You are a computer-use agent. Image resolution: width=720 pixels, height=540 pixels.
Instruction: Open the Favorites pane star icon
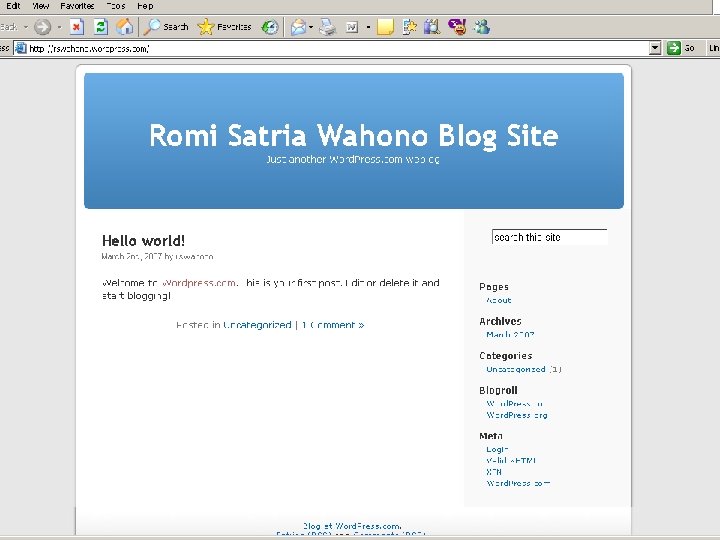point(224,27)
